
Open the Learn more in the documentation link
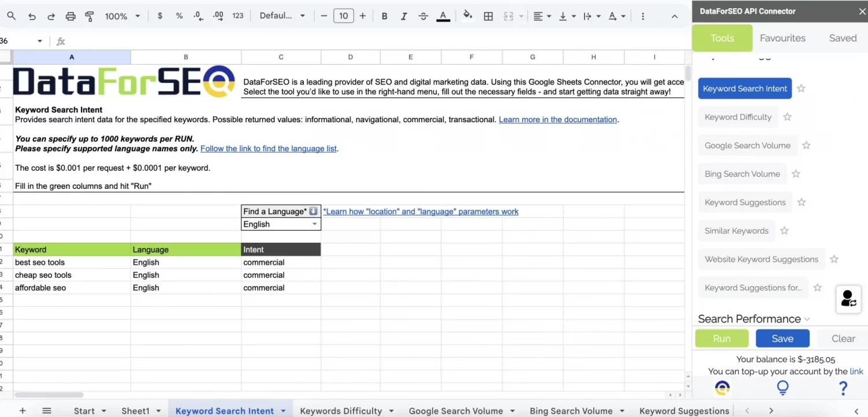coord(558,119)
